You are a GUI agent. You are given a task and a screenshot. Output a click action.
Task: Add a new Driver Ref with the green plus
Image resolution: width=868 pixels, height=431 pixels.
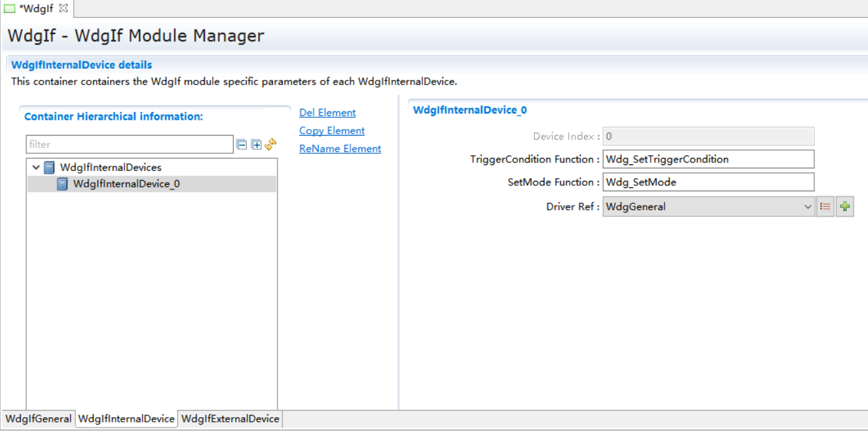(x=845, y=207)
